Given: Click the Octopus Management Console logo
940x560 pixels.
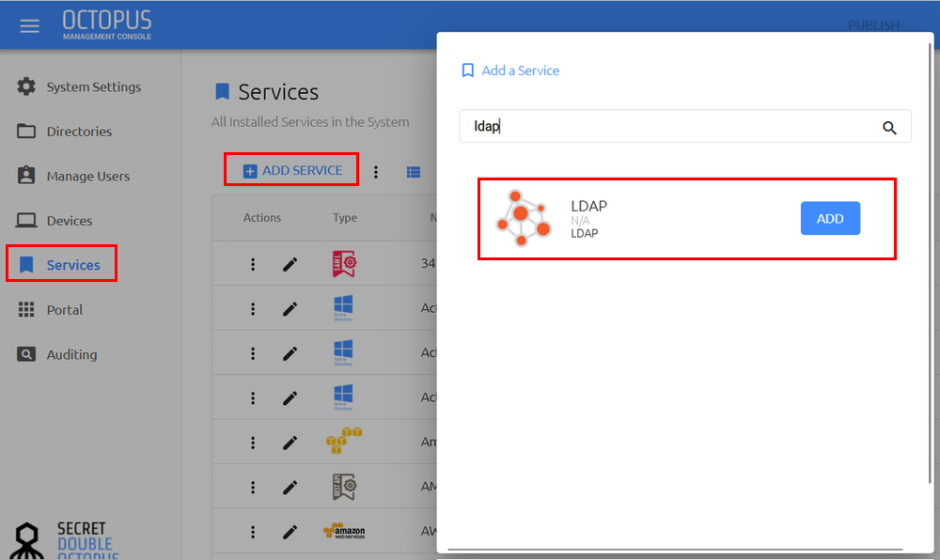Looking at the screenshot, I should (x=107, y=25).
